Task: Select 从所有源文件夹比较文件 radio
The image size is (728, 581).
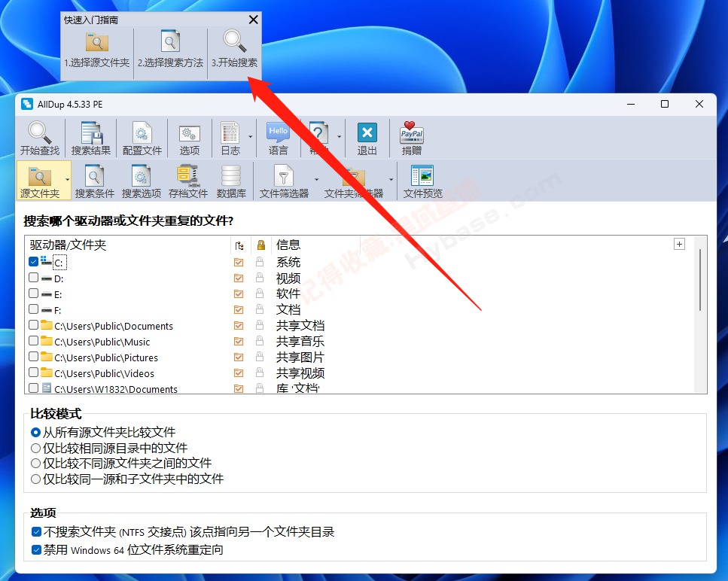Action: click(x=35, y=433)
